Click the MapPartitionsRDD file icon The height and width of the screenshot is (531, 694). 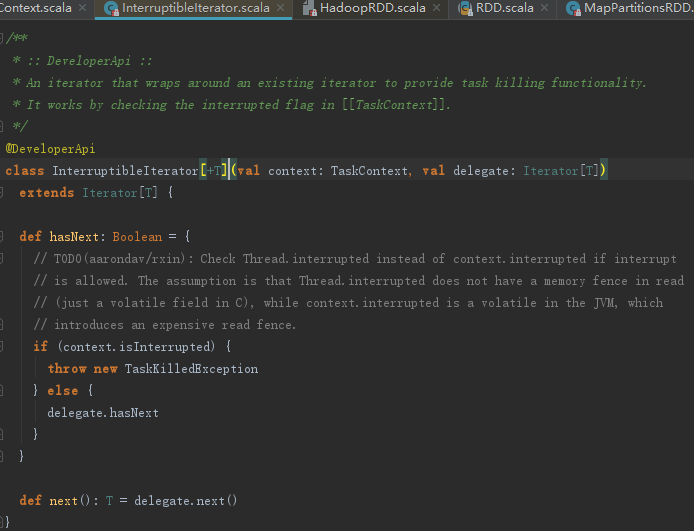[x=574, y=8]
